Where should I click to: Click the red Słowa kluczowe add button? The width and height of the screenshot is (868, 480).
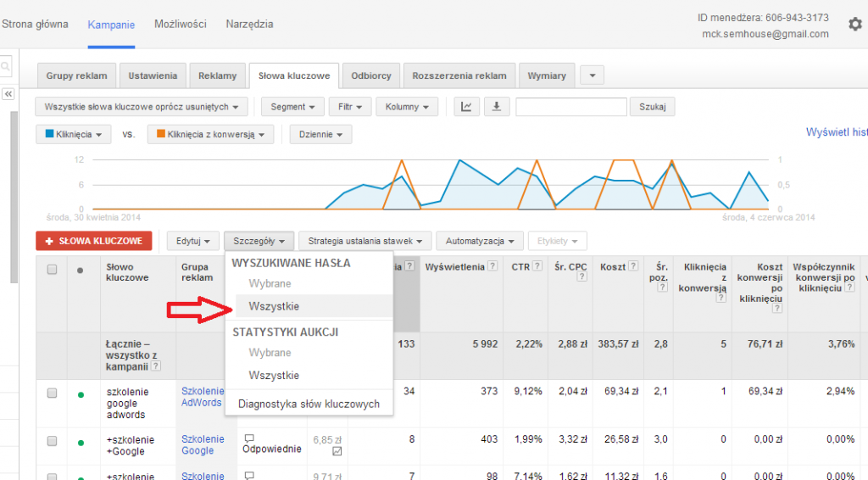[94, 241]
